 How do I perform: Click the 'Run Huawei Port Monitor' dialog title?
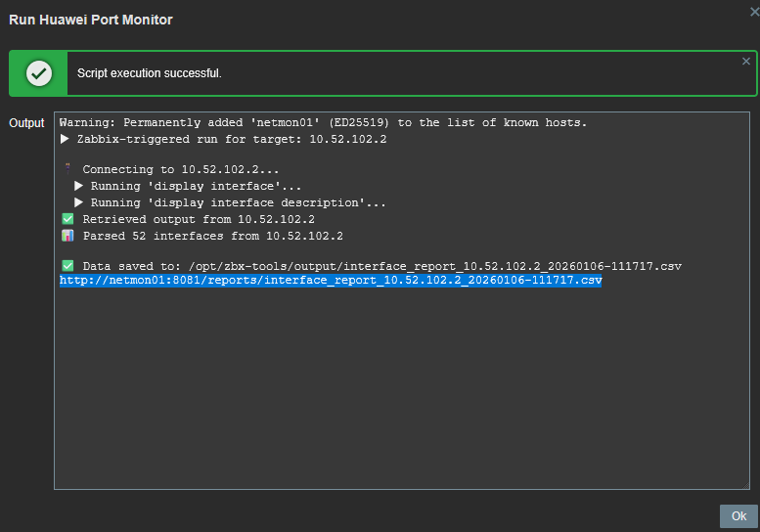coord(91,20)
